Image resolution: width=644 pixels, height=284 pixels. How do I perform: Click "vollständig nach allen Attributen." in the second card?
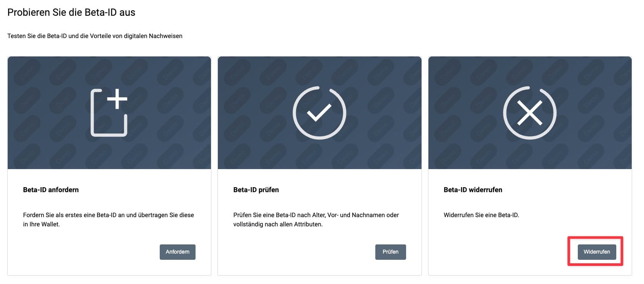(x=278, y=224)
